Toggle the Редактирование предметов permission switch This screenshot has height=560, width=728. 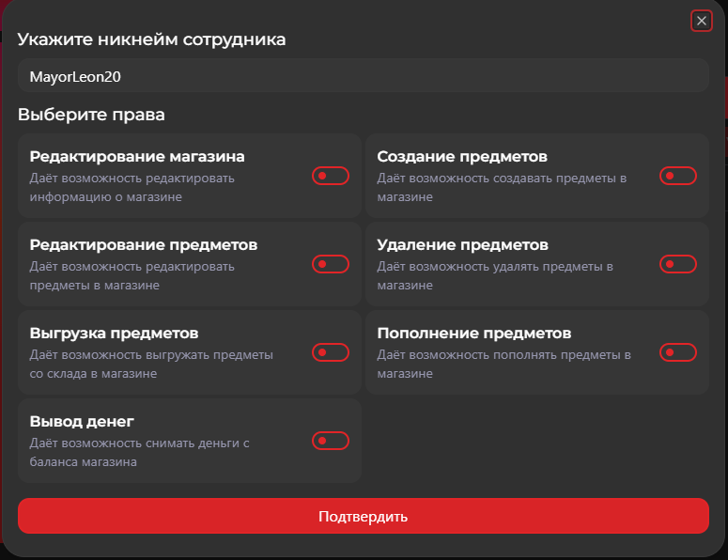pos(331,264)
